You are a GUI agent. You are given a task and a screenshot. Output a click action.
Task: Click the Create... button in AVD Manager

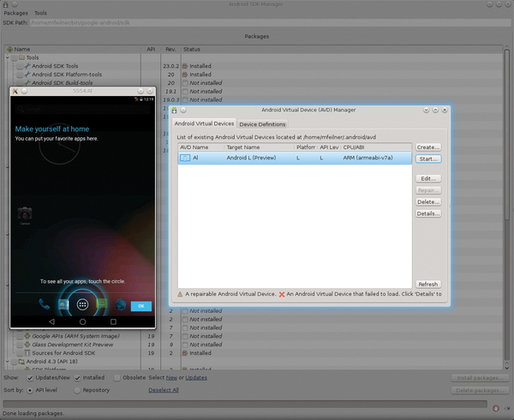pos(428,147)
